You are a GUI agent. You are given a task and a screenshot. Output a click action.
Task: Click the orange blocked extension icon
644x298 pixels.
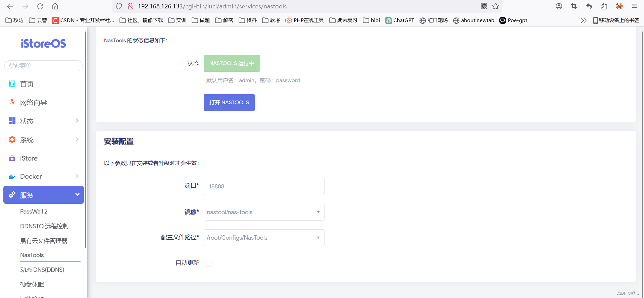[619, 6]
